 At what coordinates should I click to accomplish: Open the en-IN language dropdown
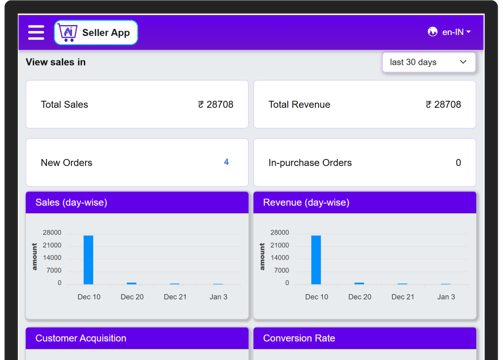pos(456,32)
